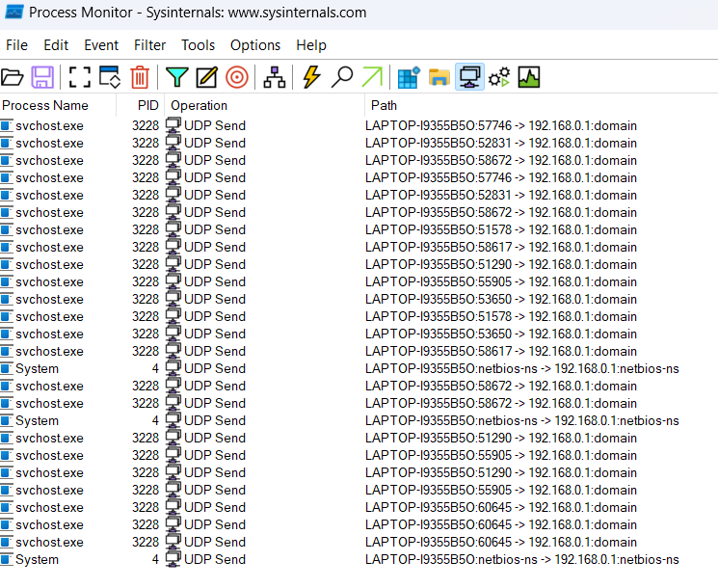Open the Filter menu
Screen dimensions: 718x588
pos(149,45)
